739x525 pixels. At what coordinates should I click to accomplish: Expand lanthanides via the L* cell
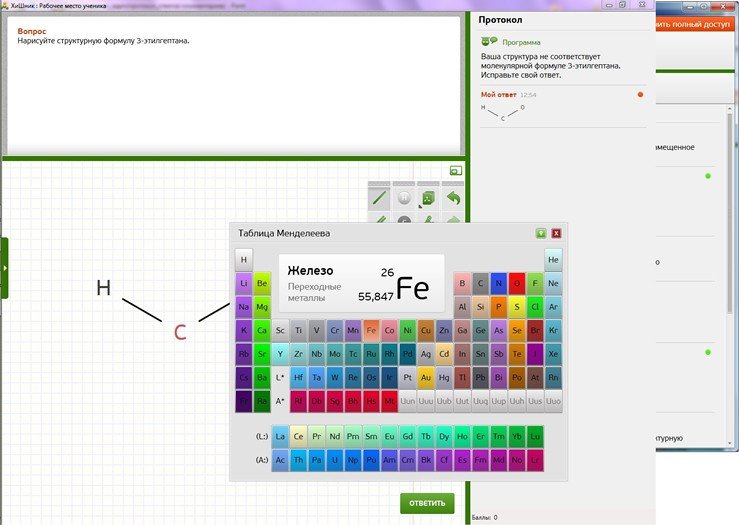tap(280, 377)
